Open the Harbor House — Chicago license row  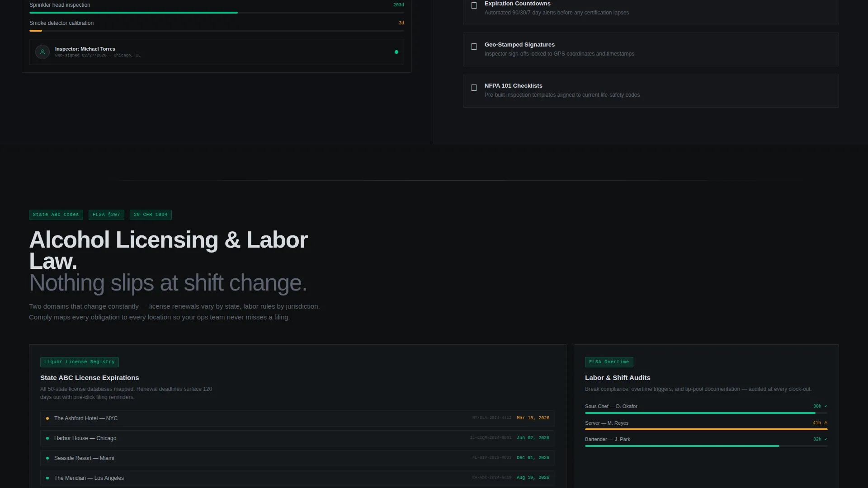[x=297, y=438]
